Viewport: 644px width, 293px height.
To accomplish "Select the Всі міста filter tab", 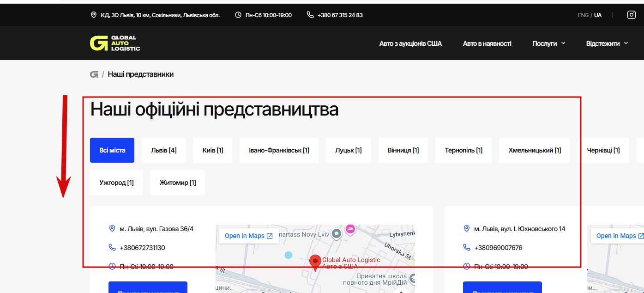I will (112, 150).
